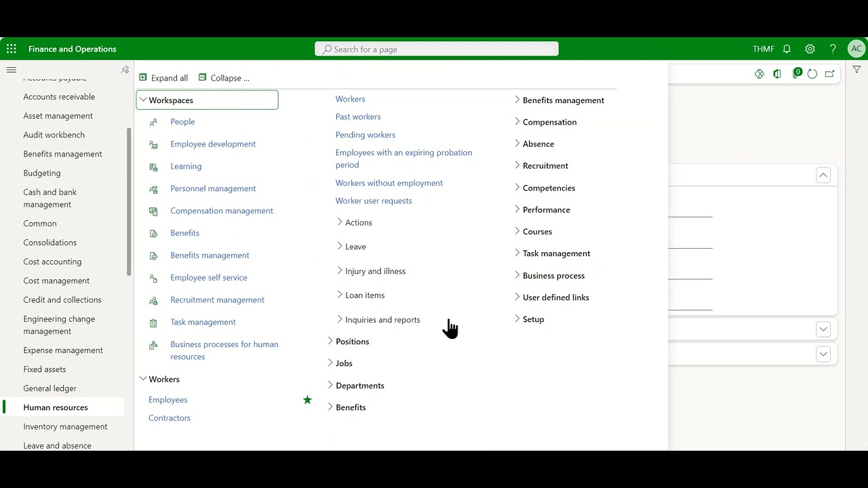Viewport: 868px width, 488px height.
Task: Click the Recruitment management workspace icon
Action: click(x=153, y=300)
